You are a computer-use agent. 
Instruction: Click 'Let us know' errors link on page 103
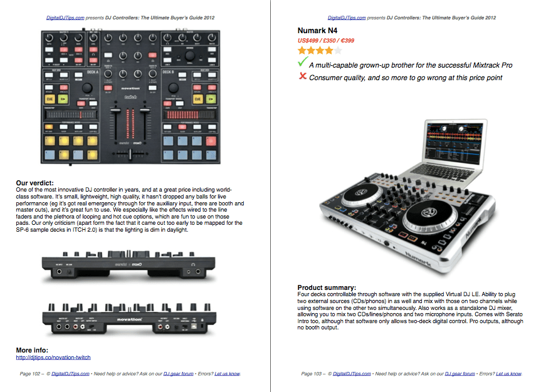[x=509, y=374]
